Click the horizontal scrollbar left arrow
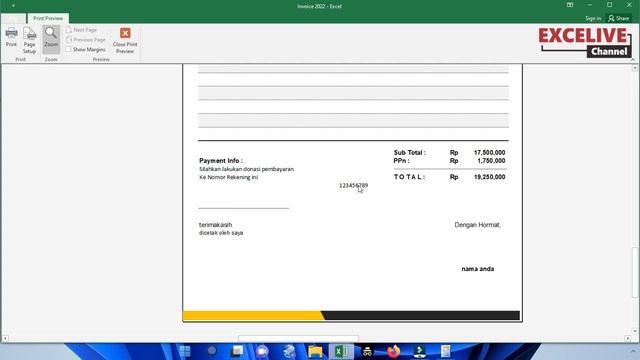 pyautogui.click(x=5, y=338)
